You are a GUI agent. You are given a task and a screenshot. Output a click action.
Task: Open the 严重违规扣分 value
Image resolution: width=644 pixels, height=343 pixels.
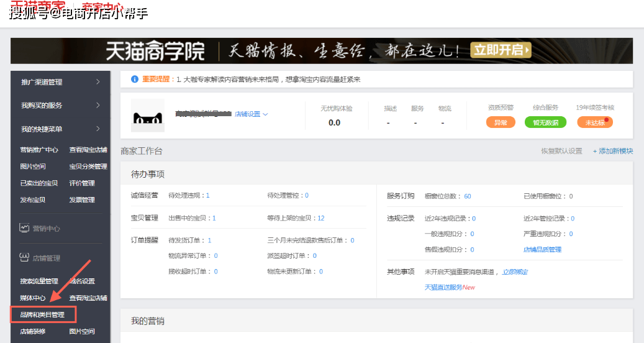(x=571, y=234)
